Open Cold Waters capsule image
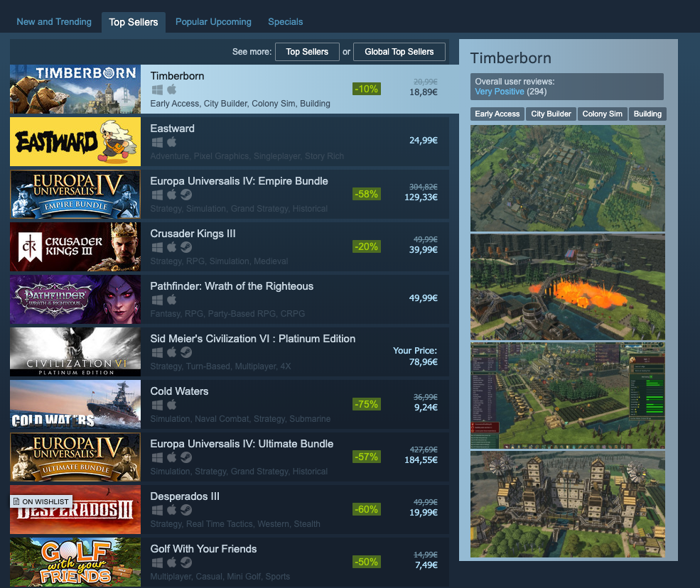This screenshot has width=700, height=588. [x=75, y=405]
